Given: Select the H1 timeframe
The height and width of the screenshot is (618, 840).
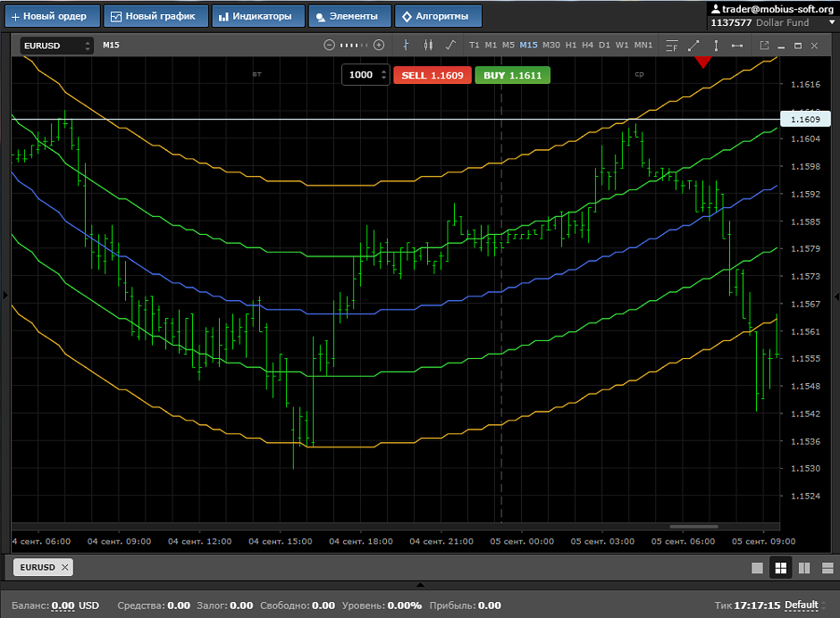Looking at the screenshot, I should pos(571,45).
